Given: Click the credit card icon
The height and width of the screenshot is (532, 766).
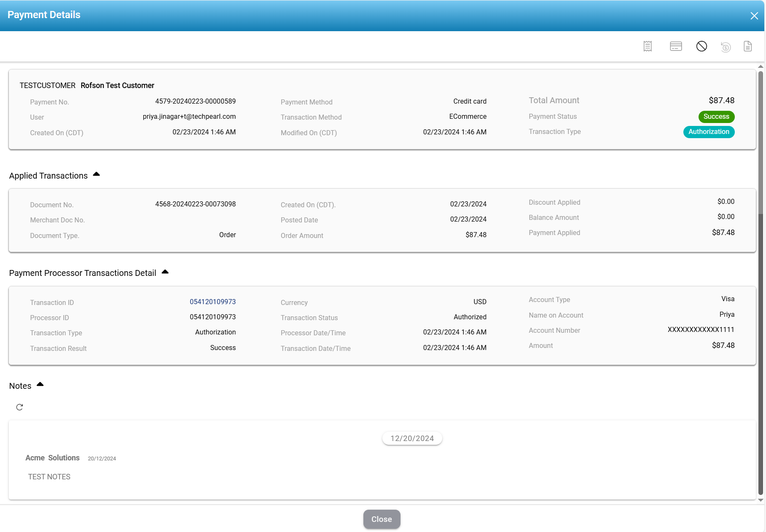Looking at the screenshot, I should click(676, 46).
